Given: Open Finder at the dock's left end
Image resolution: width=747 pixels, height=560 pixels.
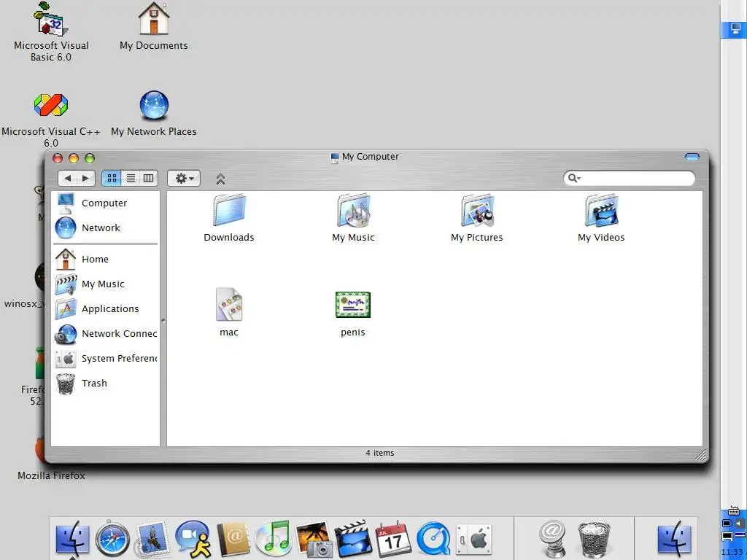Looking at the screenshot, I should [72, 539].
